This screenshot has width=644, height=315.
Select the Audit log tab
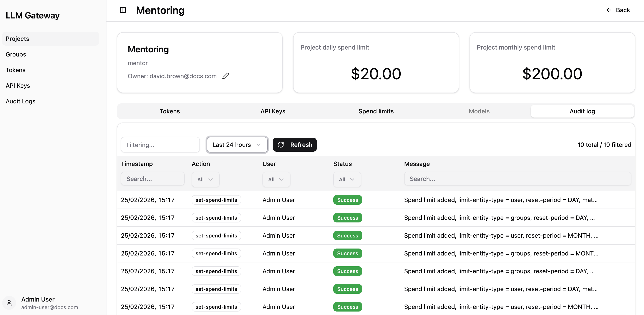click(582, 111)
